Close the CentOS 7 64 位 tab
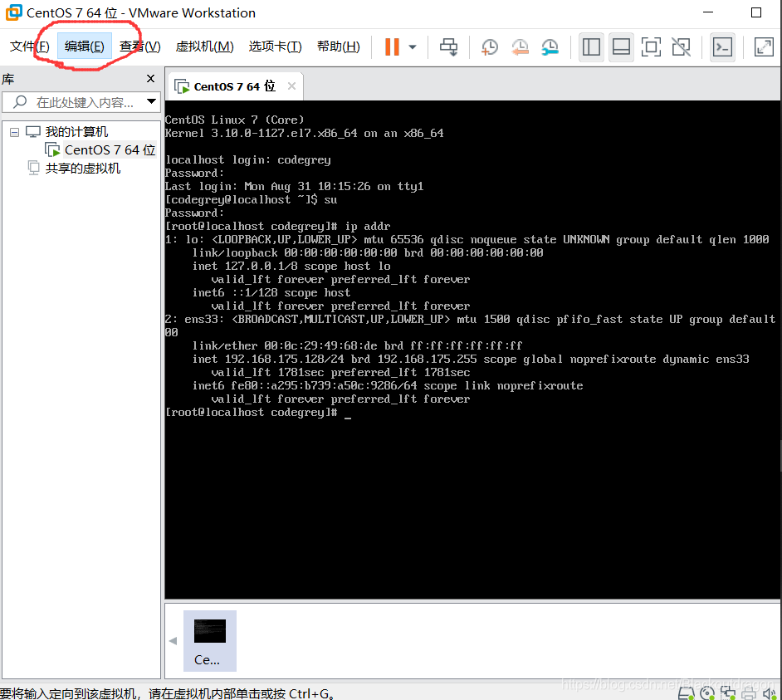 tap(291, 86)
